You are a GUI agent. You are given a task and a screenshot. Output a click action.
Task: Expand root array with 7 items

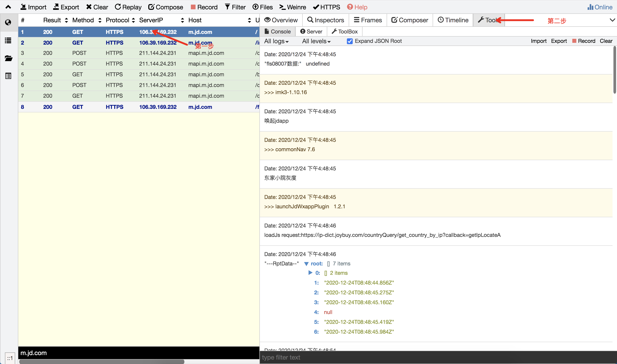click(x=306, y=263)
